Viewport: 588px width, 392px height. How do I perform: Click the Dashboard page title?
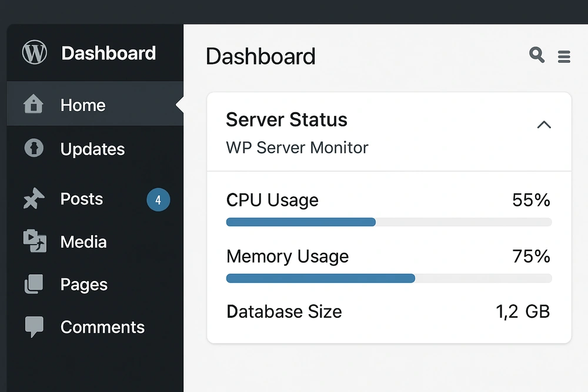tap(260, 56)
